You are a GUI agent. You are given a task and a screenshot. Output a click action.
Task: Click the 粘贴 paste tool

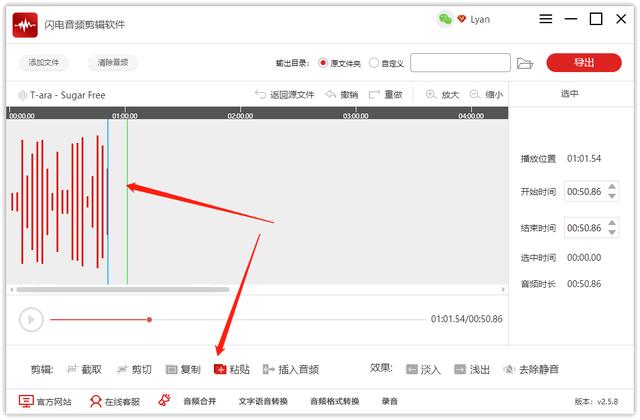pos(231,369)
